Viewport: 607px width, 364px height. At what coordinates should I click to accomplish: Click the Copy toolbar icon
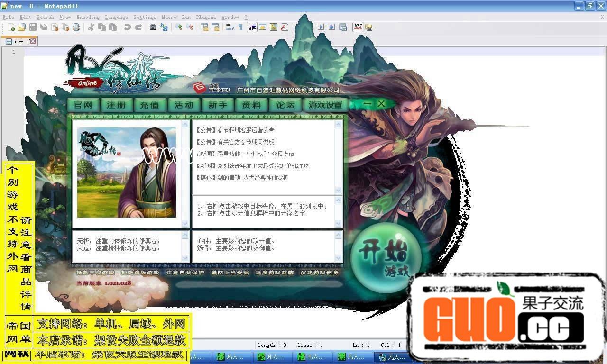coord(102,27)
